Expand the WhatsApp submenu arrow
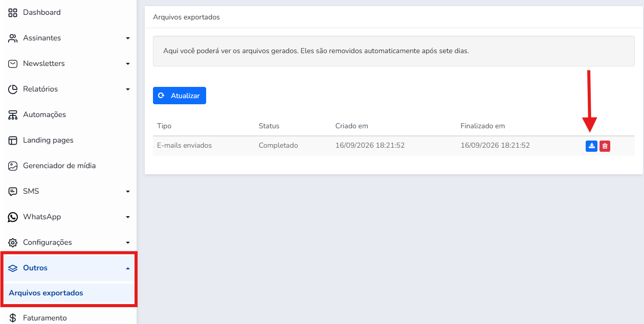 coord(128,217)
